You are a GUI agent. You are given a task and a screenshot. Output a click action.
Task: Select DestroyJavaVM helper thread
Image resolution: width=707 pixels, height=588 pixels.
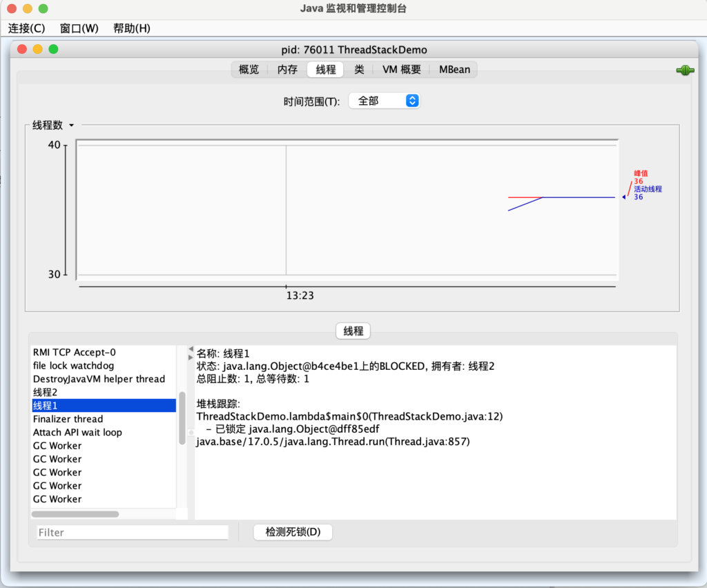coord(104,379)
